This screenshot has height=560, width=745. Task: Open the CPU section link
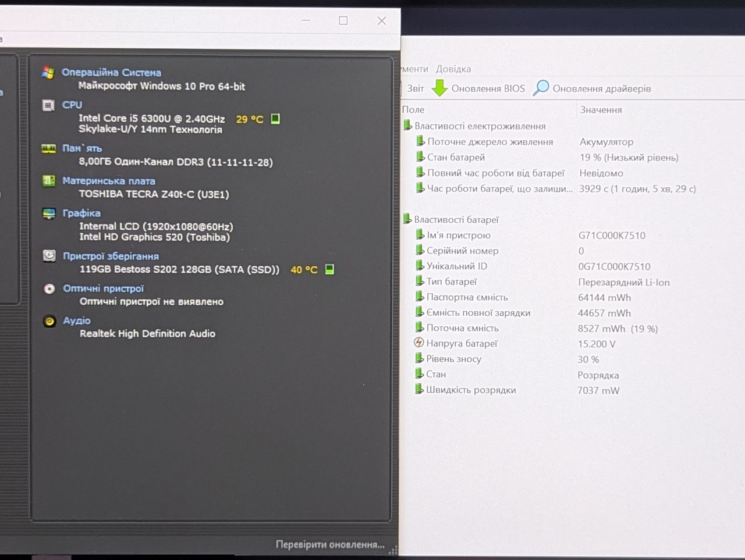72,105
